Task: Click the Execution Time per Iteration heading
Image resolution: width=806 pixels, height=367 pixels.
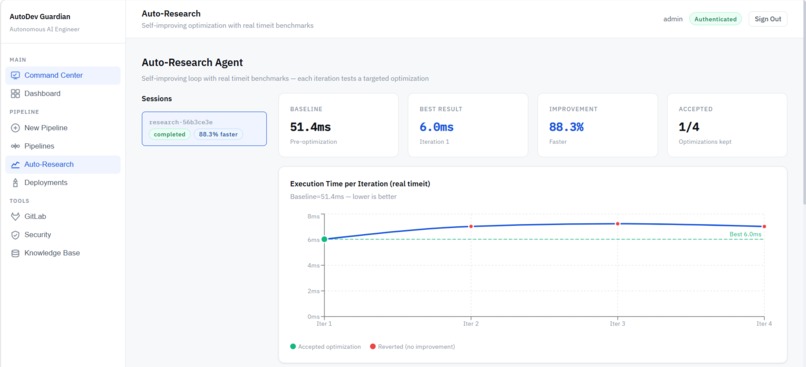Action: (360, 184)
